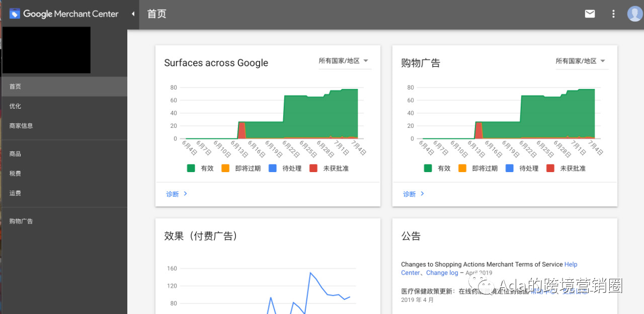Click the 效果 line chart's blue line
The image size is (644, 314).
coord(310,273)
